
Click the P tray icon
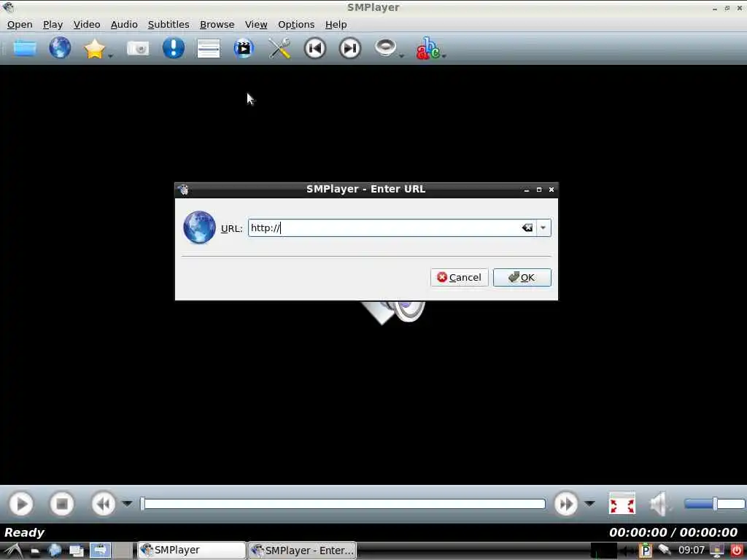pos(645,551)
